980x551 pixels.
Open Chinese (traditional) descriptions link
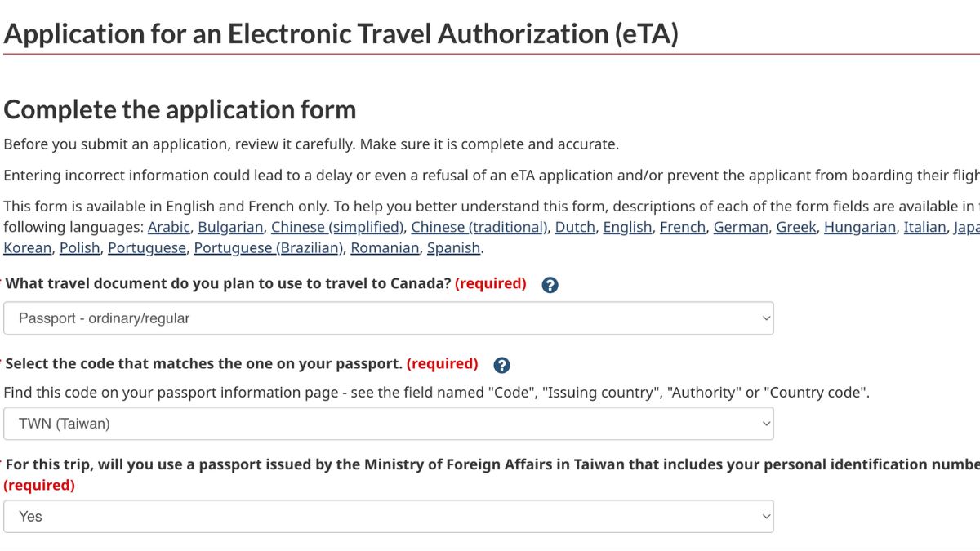[479, 228]
